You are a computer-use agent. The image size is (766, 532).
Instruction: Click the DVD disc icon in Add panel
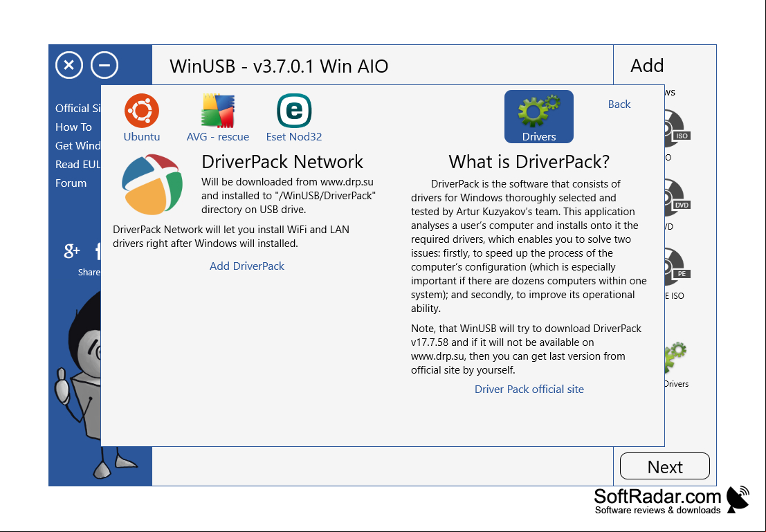click(x=677, y=198)
